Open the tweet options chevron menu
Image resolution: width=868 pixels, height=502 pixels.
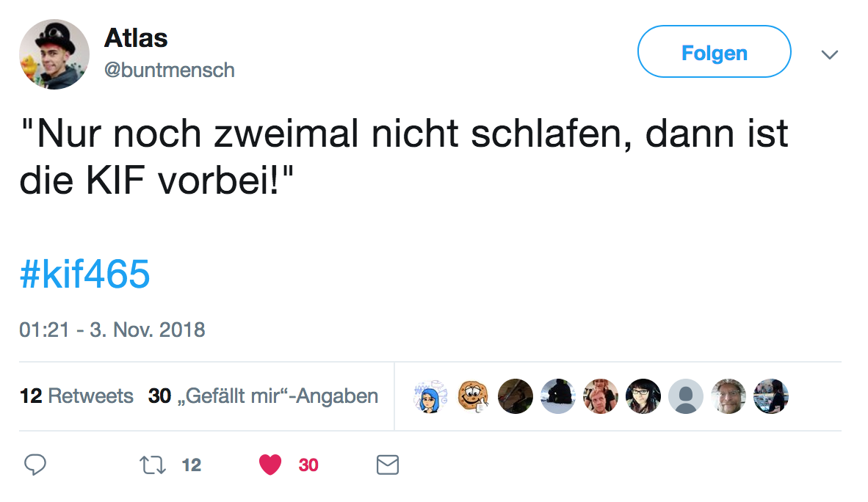point(830,55)
